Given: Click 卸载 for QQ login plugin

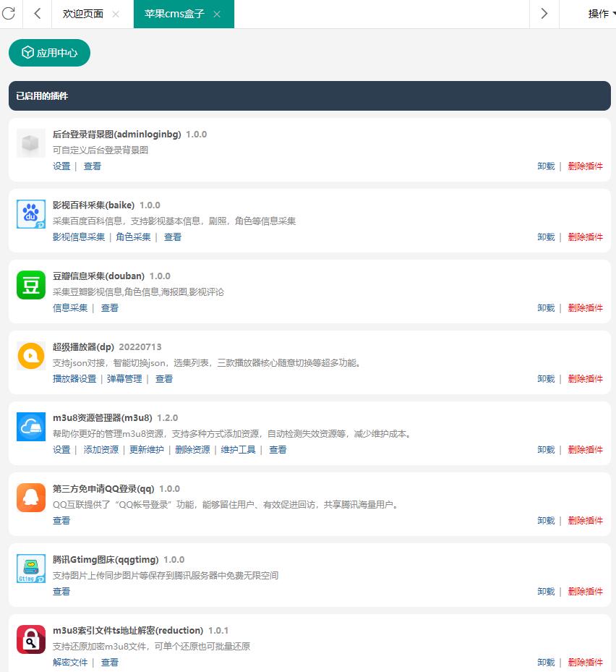Looking at the screenshot, I should 546,521.
